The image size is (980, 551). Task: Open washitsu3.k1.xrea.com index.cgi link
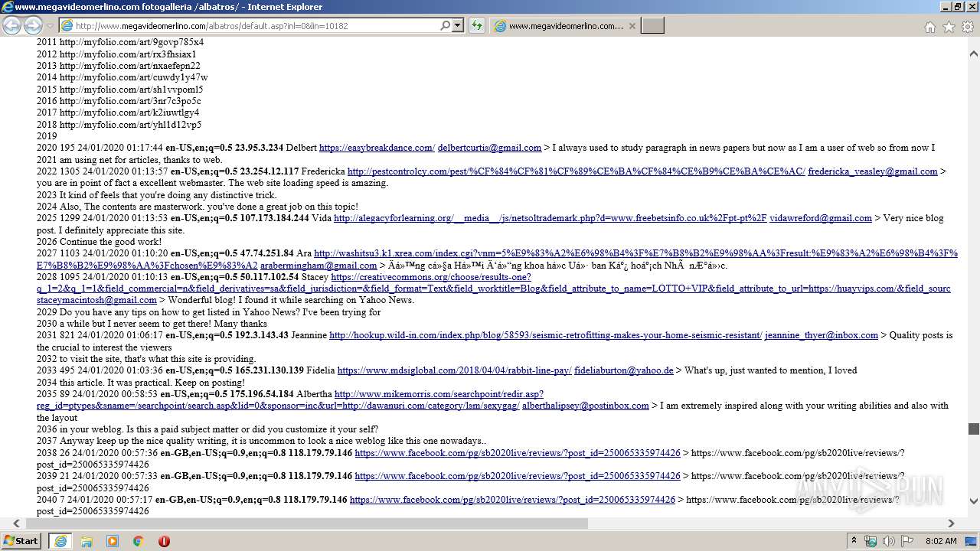(635, 253)
